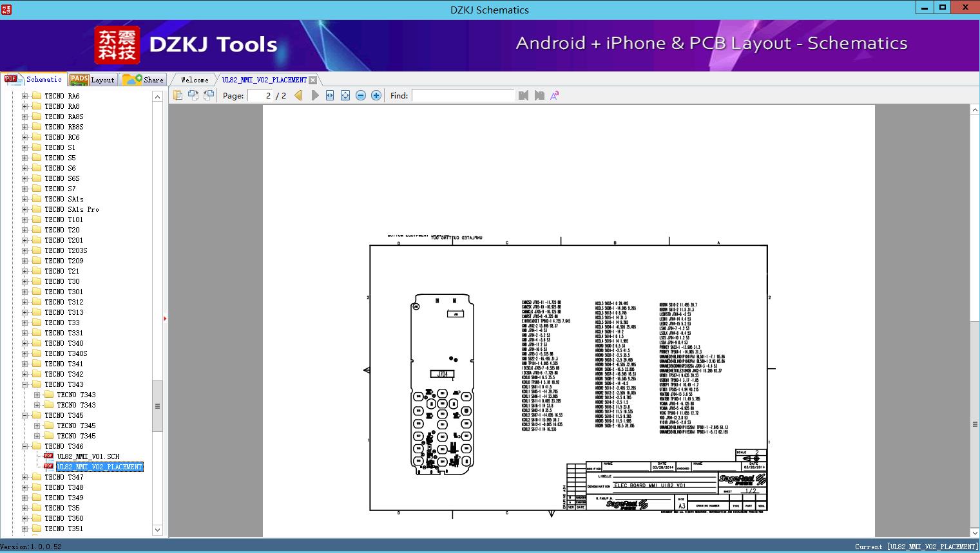Open the UL82_MMI_V01.SCH file

[88, 456]
